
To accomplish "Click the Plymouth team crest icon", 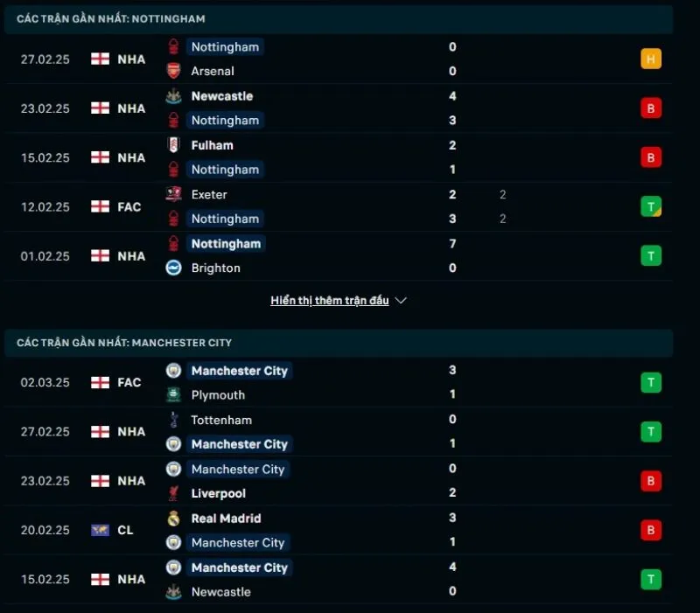I will [174, 394].
